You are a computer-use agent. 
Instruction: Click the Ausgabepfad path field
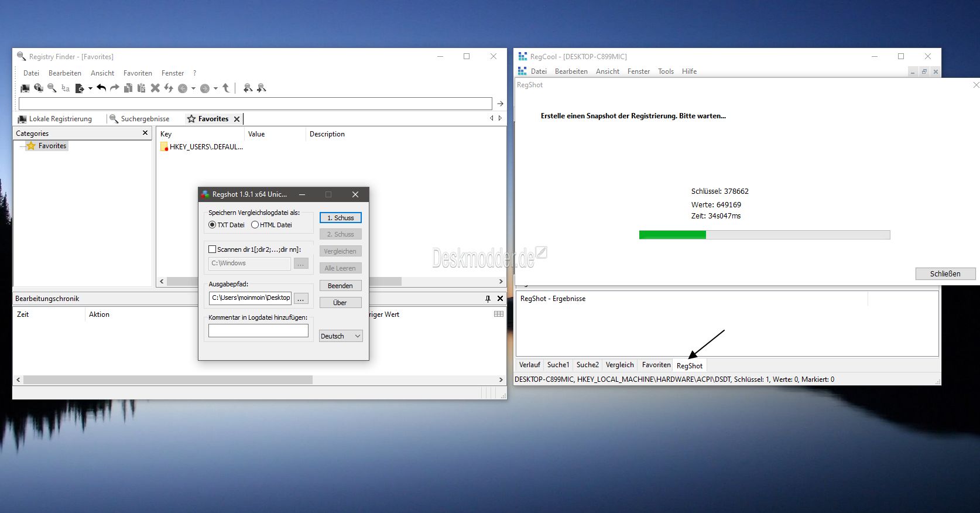tap(250, 298)
